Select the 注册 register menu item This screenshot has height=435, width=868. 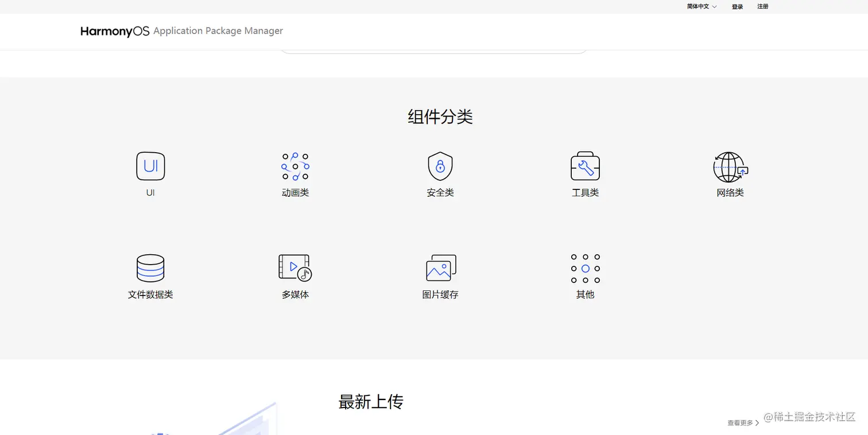[763, 6]
